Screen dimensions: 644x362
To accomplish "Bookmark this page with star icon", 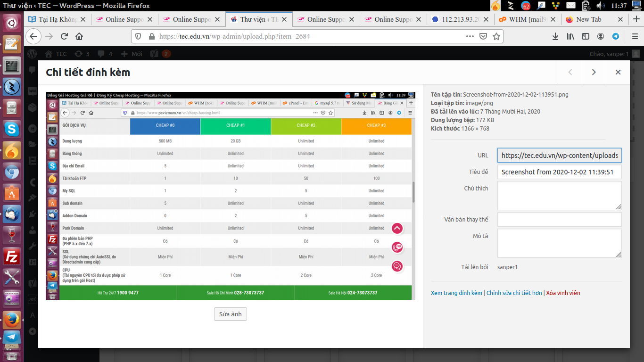I will coord(496,36).
